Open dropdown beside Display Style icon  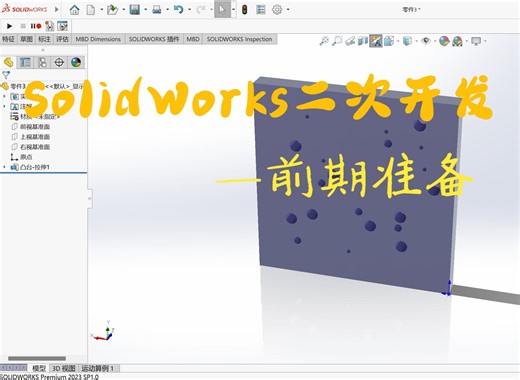tap(417, 41)
